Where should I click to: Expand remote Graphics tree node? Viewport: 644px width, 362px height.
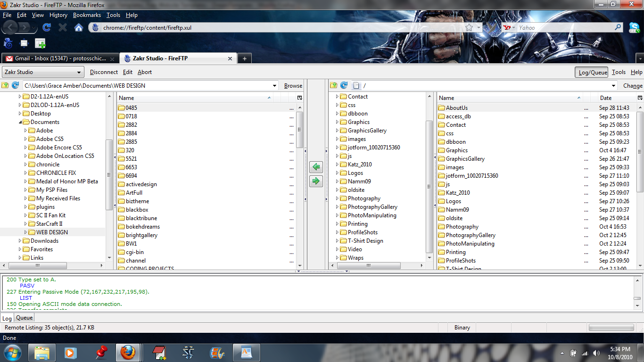tap(338, 122)
